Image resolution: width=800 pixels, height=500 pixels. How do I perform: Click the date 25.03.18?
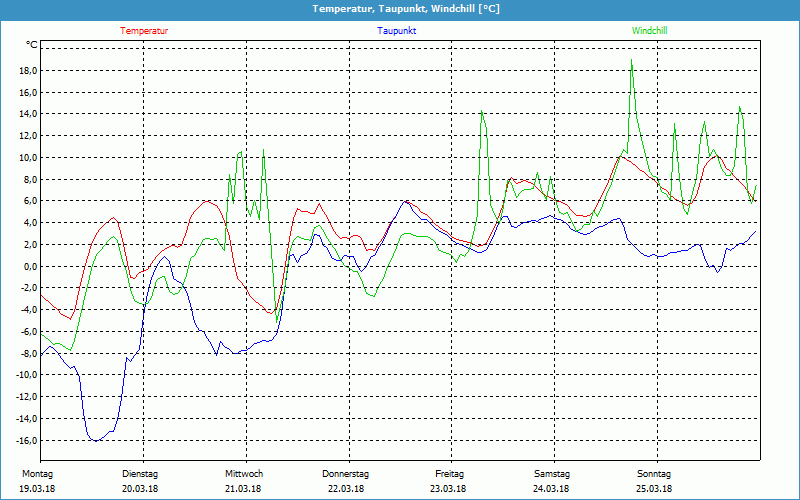654,488
